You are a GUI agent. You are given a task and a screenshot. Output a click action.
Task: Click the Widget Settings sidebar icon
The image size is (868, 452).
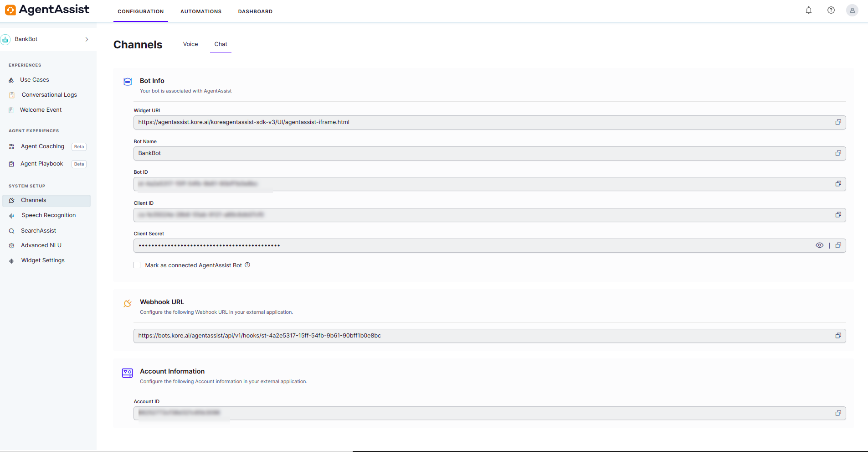coord(12,261)
